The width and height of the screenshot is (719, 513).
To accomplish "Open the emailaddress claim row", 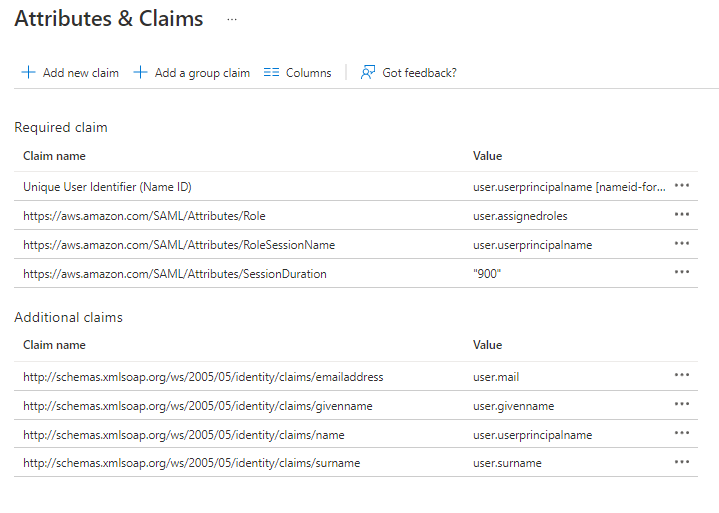I will [x=203, y=377].
